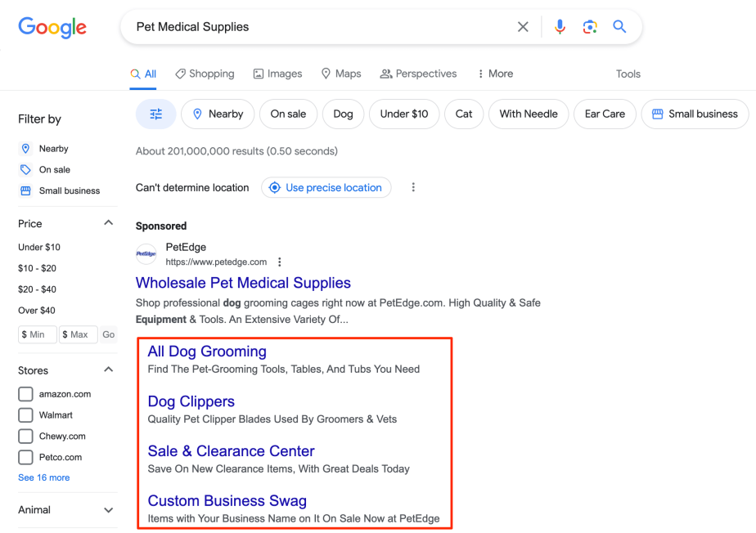756x533 pixels.
Task: Start a voice search with the microphone icon
Action: pyautogui.click(x=560, y=26)
